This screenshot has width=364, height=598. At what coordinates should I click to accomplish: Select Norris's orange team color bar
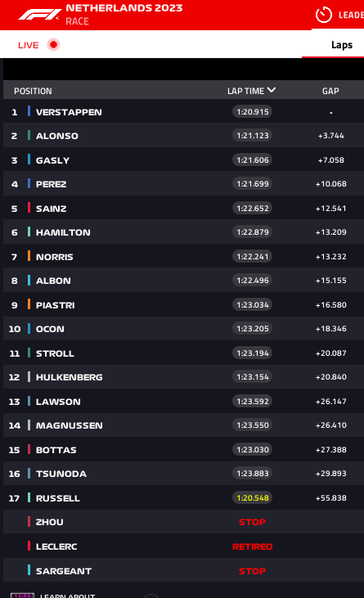point(29,256)
